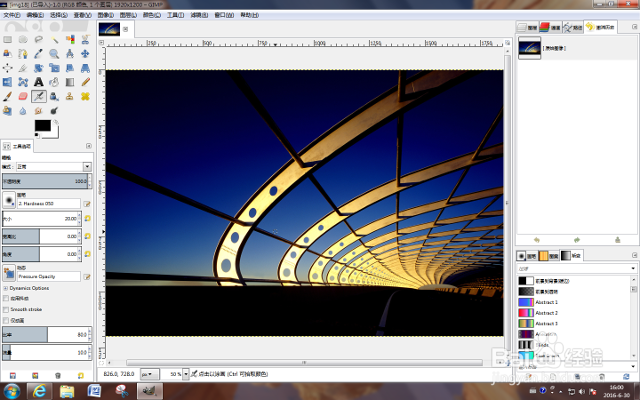Click the black foreground color swatch

42,125
